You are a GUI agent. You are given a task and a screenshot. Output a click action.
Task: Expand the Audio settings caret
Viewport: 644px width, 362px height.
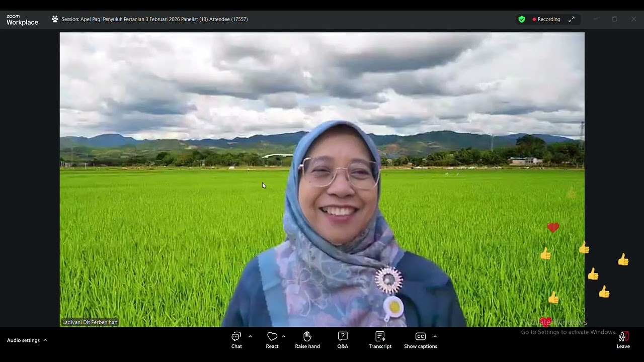(45, 340)
